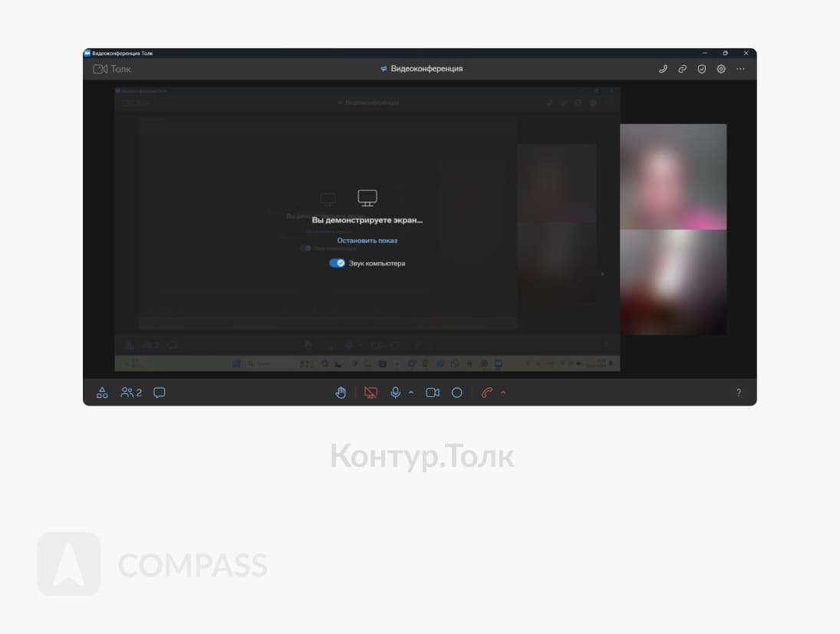This screenshot has width=840, height=634.
Task: Mute the microphone
Action: click(395, 393)
